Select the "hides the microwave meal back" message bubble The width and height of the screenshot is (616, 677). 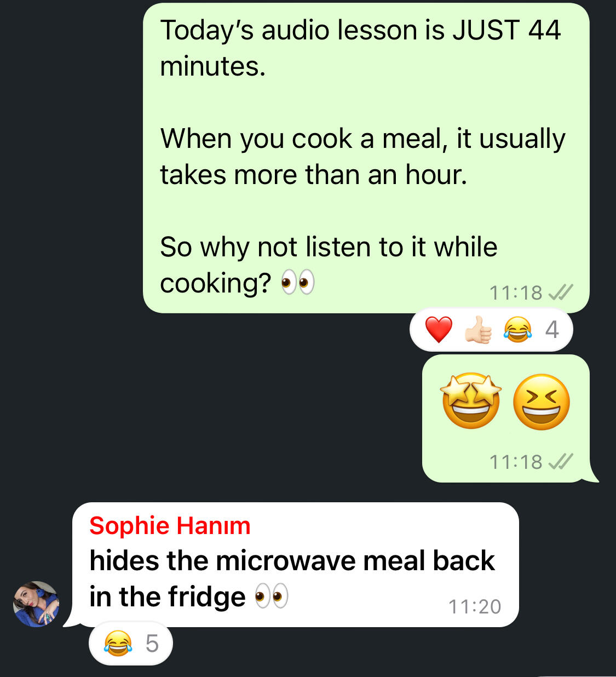tap(296, 565)
